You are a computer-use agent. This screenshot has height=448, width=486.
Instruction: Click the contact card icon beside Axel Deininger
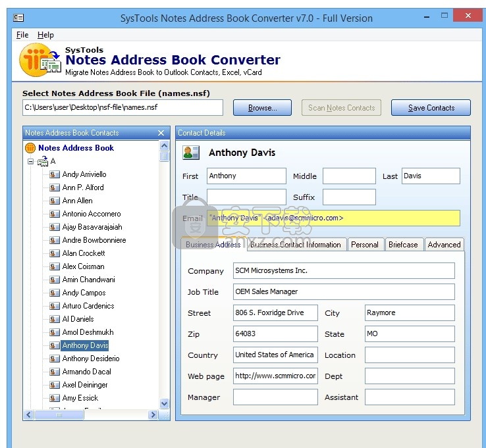point(55,385)
